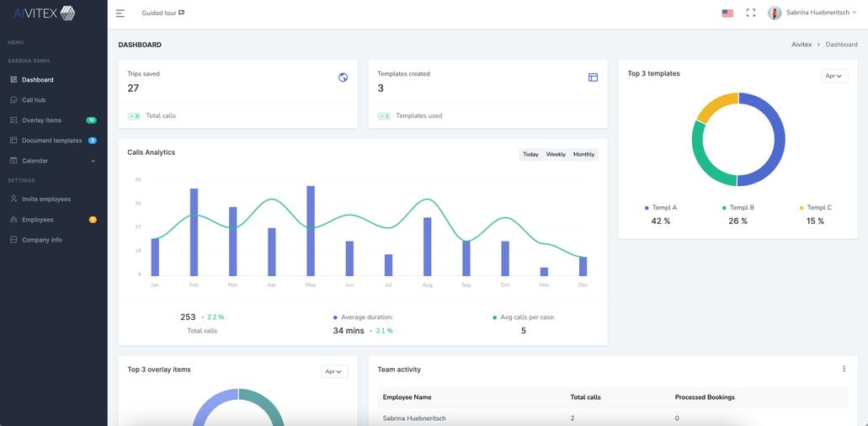Click the globe icon in Trips saved card
The height and width of the screenshot is (426, 868).
[343, 77]
